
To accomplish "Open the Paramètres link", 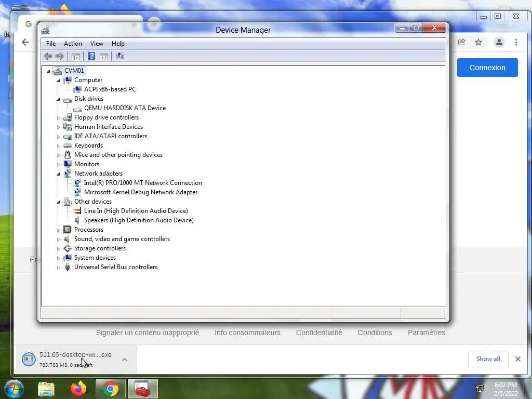I will (x=427, y=332).
